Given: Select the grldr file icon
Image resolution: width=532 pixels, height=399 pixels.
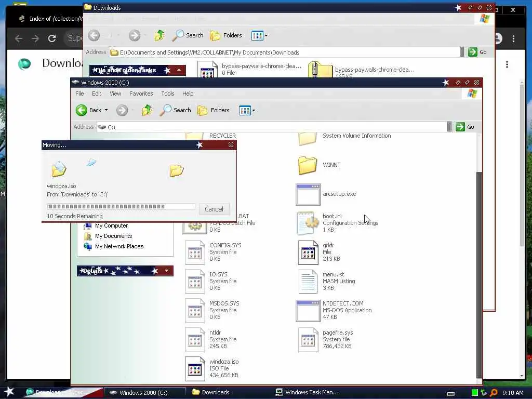Looking at the screenshot, I should click(308, 252).
